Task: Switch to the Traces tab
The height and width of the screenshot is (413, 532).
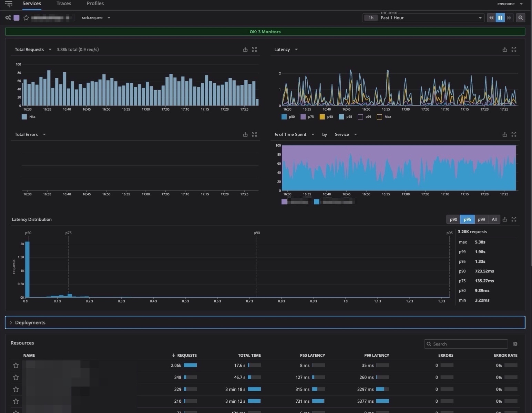Action: tap(64, 3)
